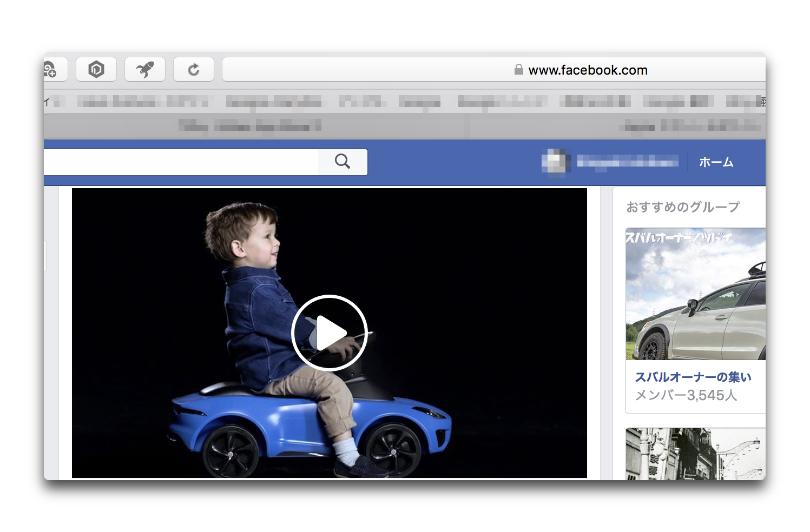Click the rocket extension button
Image resolution: width=810 pixels, height=532 pixels.
(x=145, y=69)
